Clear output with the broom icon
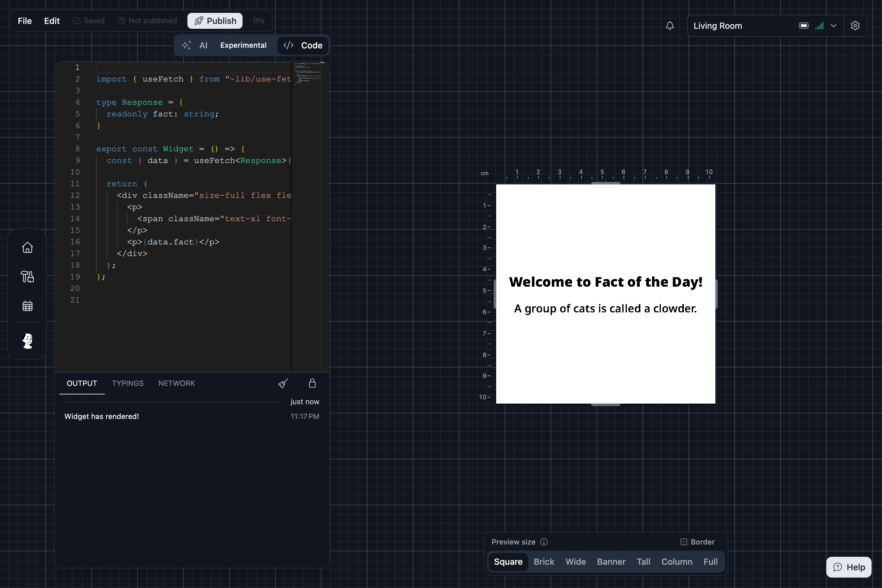The height and width of the screenshot is (588, 882). coord(283,383)
